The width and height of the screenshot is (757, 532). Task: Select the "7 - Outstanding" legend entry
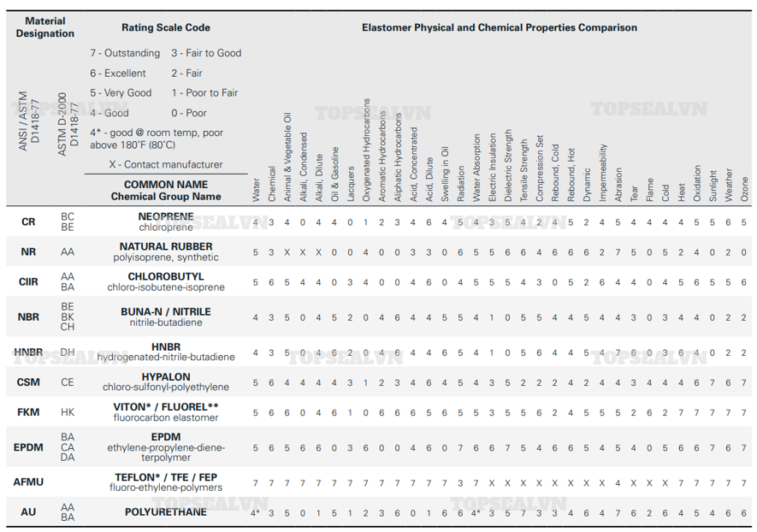125,53
